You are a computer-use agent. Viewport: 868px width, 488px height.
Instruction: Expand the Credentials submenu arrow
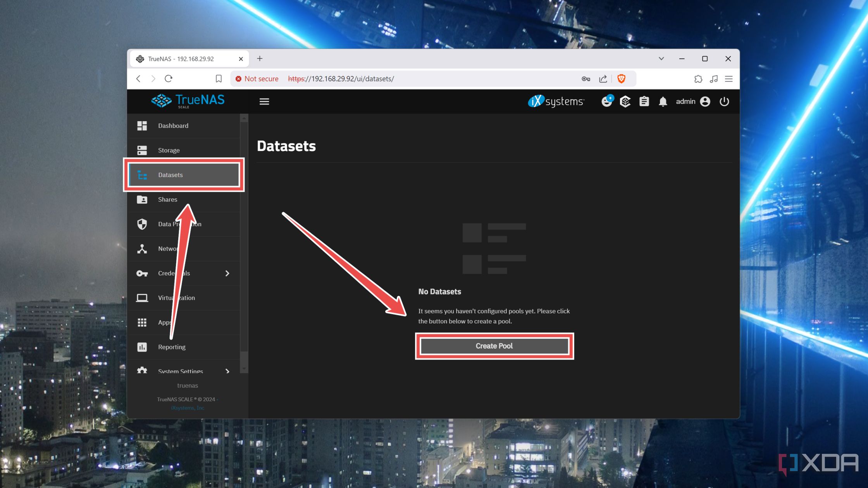point(227,273)
